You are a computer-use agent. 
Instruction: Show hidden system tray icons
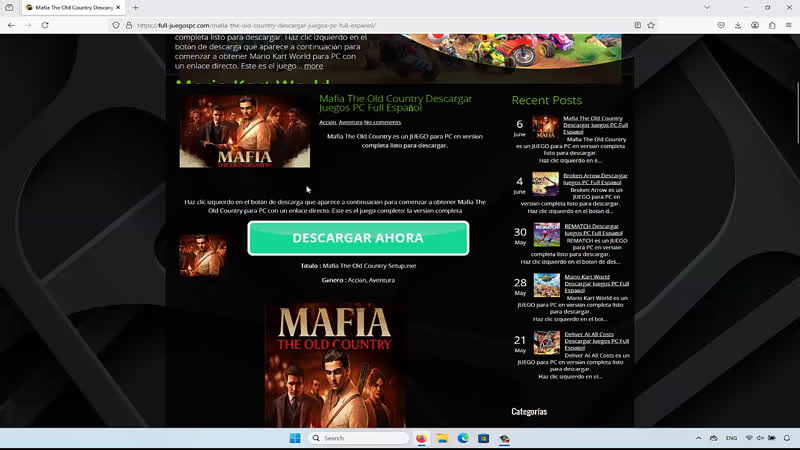[x=698, y=438]
